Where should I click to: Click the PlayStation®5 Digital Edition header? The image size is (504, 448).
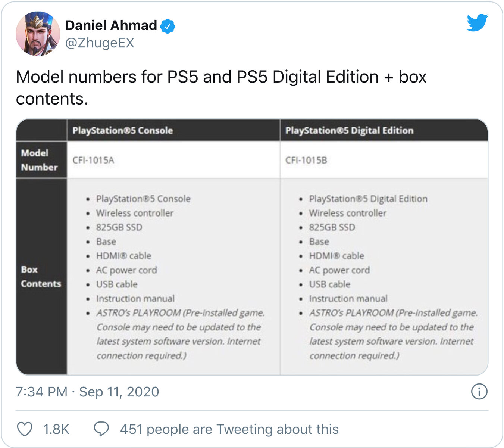coord(349,130)
